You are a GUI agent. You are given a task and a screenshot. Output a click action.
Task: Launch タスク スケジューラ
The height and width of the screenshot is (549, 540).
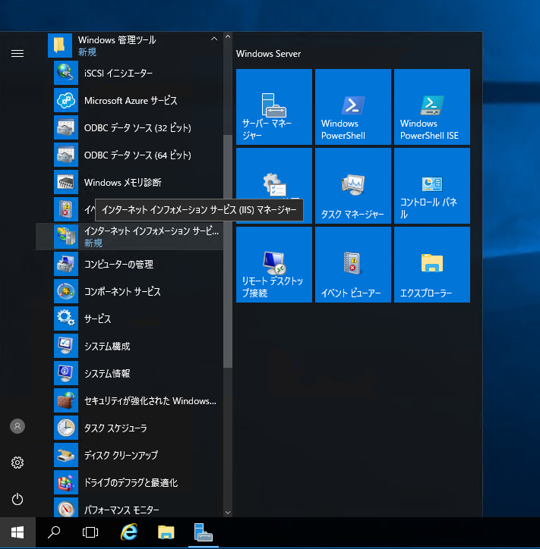[x=129, y=428]
